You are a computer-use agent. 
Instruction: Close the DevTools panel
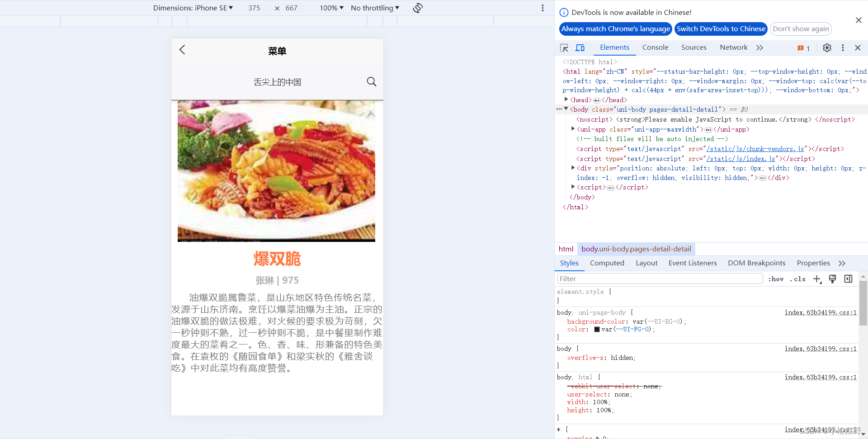pos(858,47)
